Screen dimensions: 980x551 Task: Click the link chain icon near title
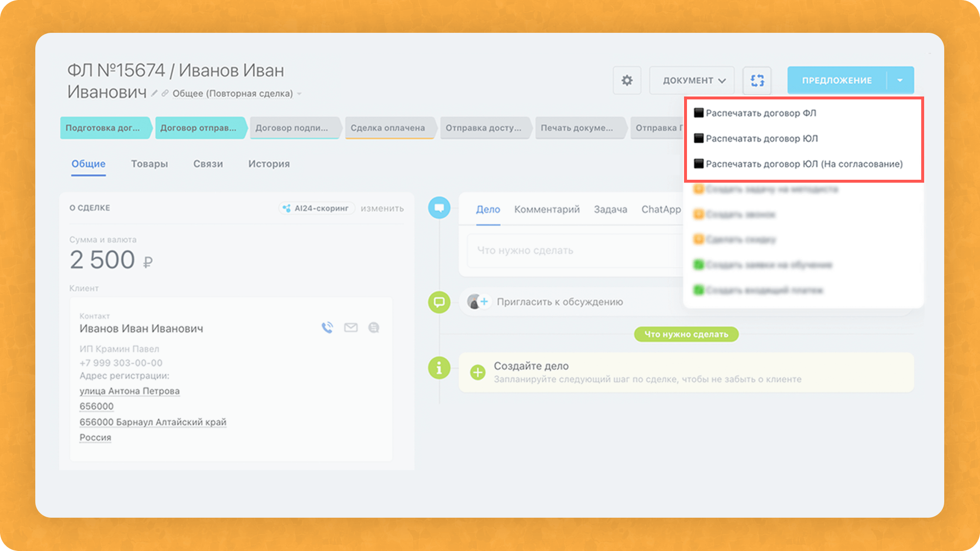165,93
